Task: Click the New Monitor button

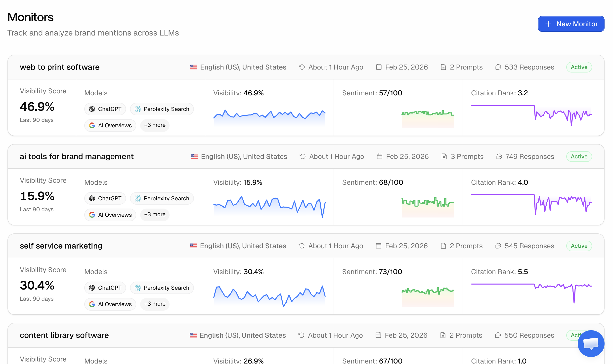Action: [x=571, y=24]
